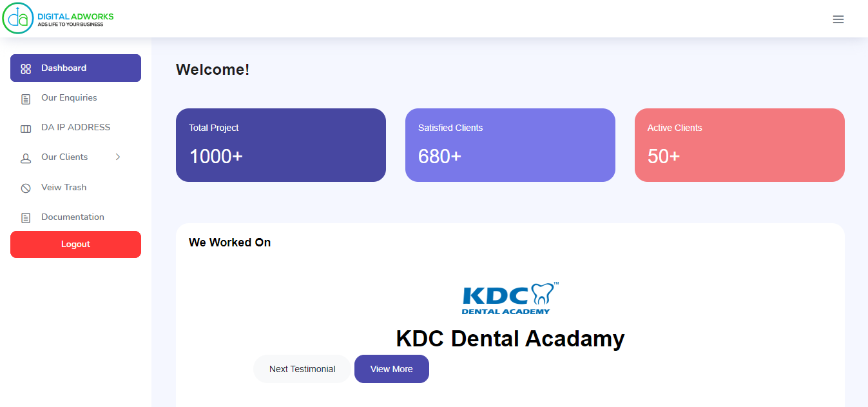
Task: Open the Our Enquiries menu item
Action: [75, 98]
